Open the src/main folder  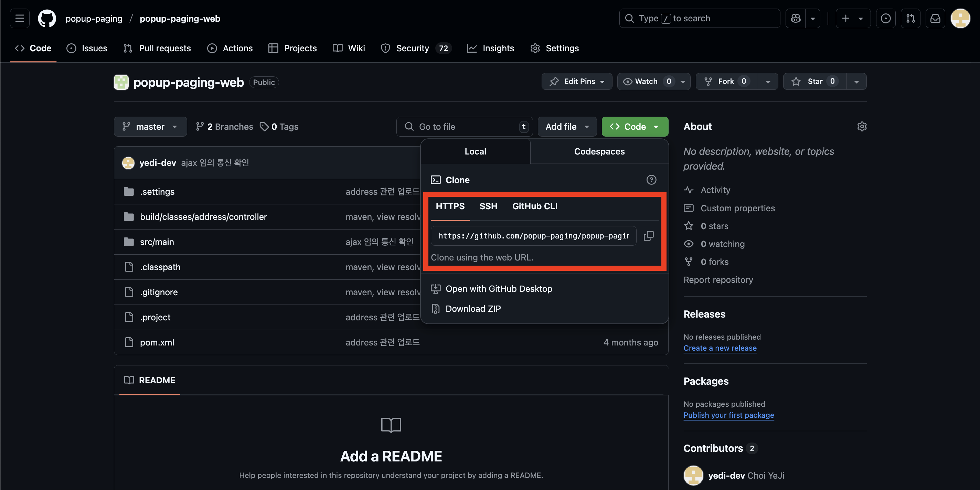point(157,242)
